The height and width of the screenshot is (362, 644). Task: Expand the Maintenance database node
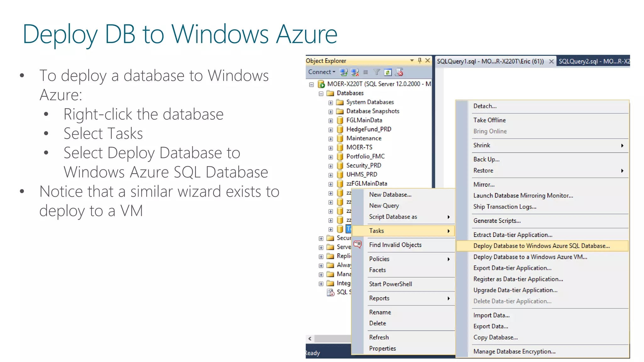coord(330,139)
